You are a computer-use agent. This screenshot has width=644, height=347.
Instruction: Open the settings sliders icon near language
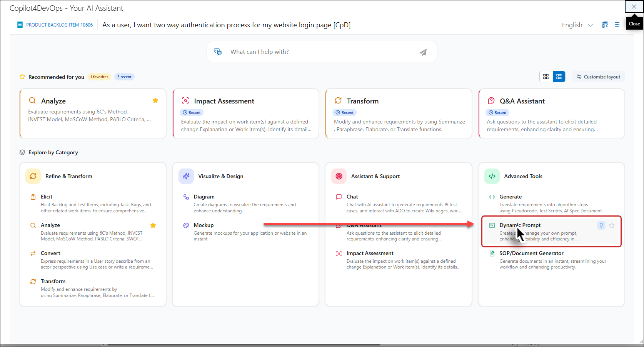tap(617, 25)
